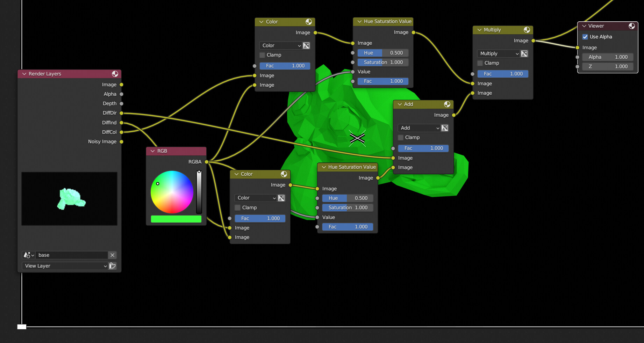Enable Clamp on upper Color node
Image resolution: width=644 pixels, height=343 pixels.
coord(262,55)
